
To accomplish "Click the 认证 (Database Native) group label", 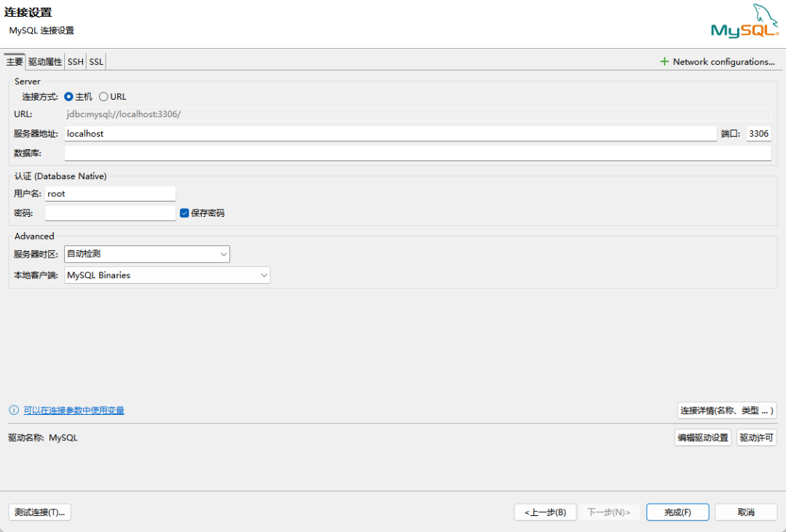I will click(x=60, y=176).
